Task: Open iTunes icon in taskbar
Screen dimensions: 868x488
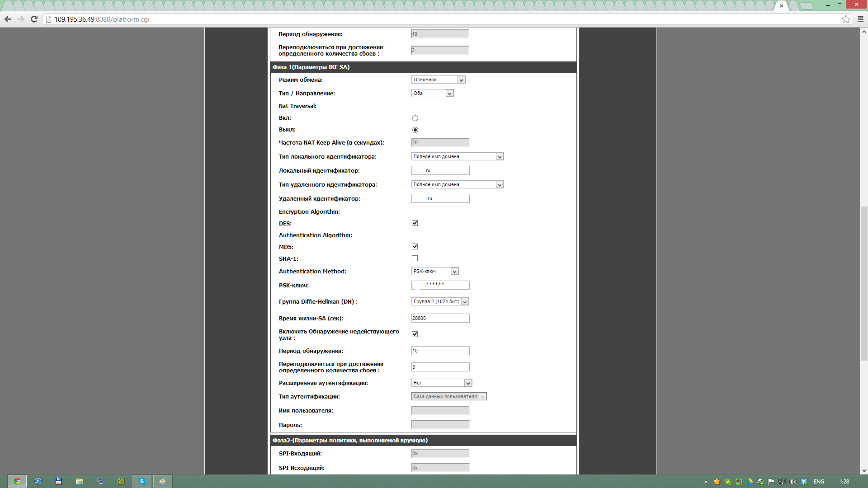Action: 38,481
